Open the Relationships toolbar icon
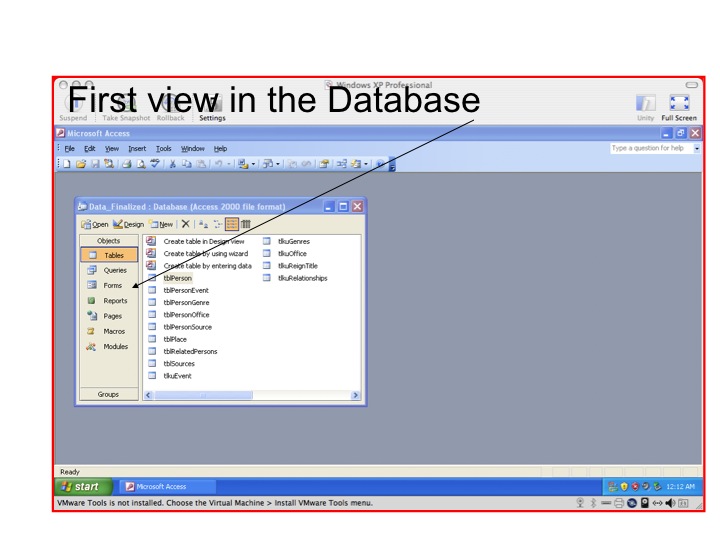 [x=342, y=164]
